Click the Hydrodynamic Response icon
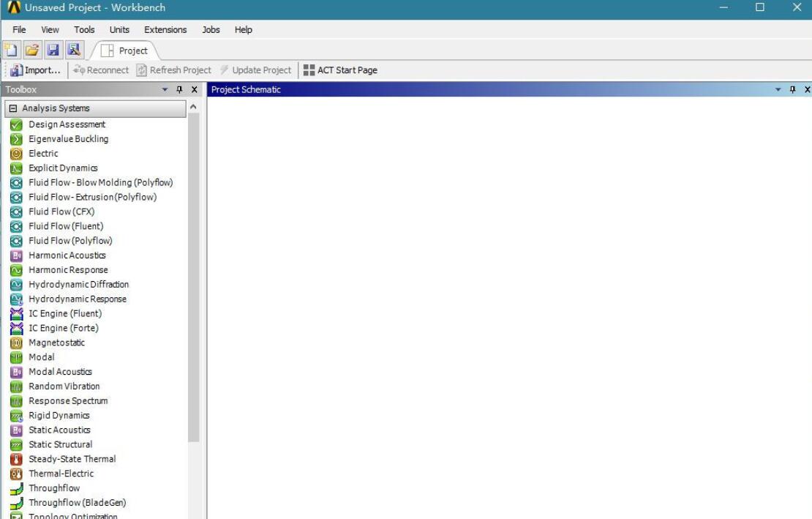 (17, 299)
